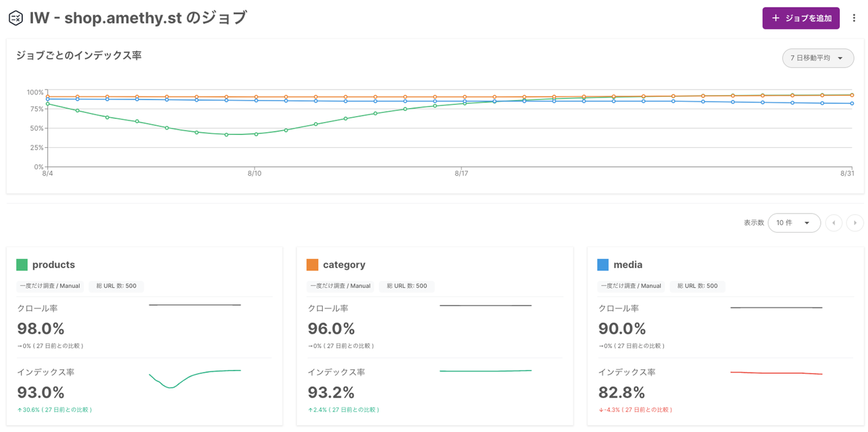Open the 7日移動平均 dropdown
This screenshot has width=868, height=432.
pos(818,58)
